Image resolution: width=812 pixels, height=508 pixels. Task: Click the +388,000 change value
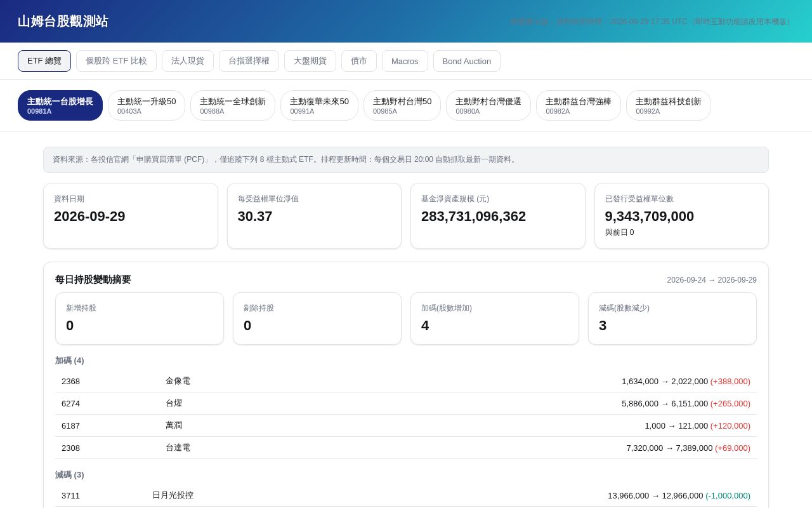tap(730, 381)
